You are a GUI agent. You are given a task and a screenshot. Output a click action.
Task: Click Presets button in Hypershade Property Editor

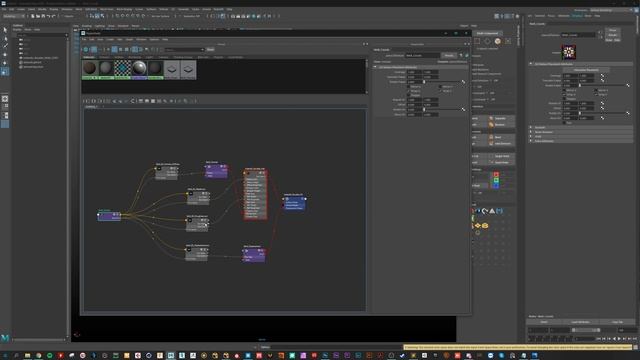pyautogui.click(x=449, y=56)
